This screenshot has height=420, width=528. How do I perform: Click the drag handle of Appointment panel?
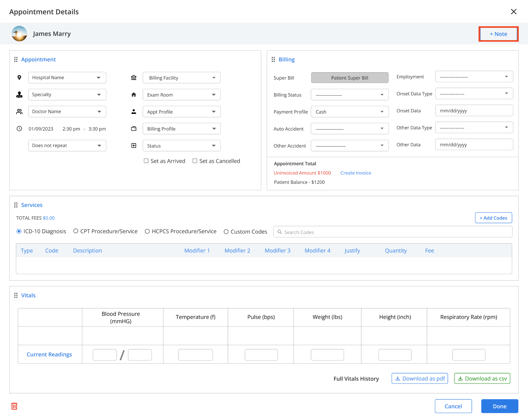pyautogui.click(x=16, y=59)
